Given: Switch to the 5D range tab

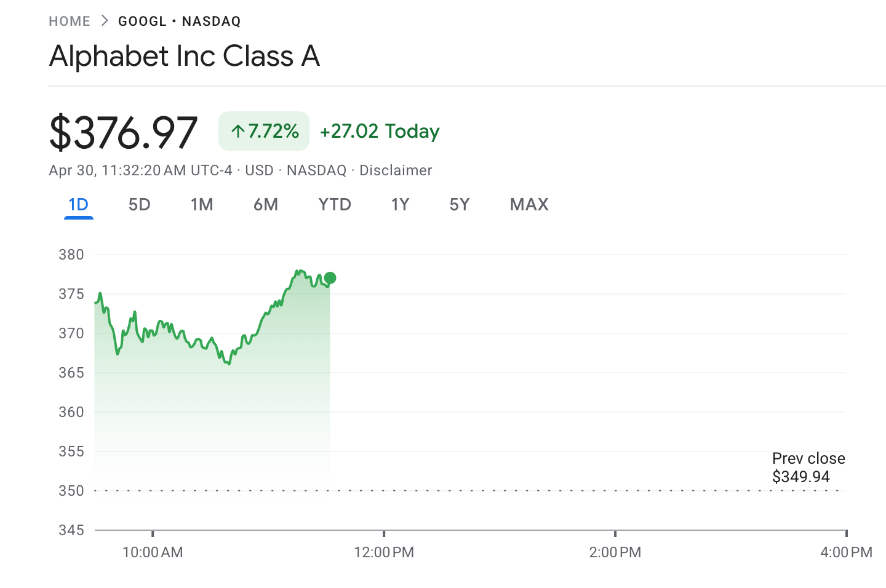Looking at the screenshot, I should tap(139, 205).
